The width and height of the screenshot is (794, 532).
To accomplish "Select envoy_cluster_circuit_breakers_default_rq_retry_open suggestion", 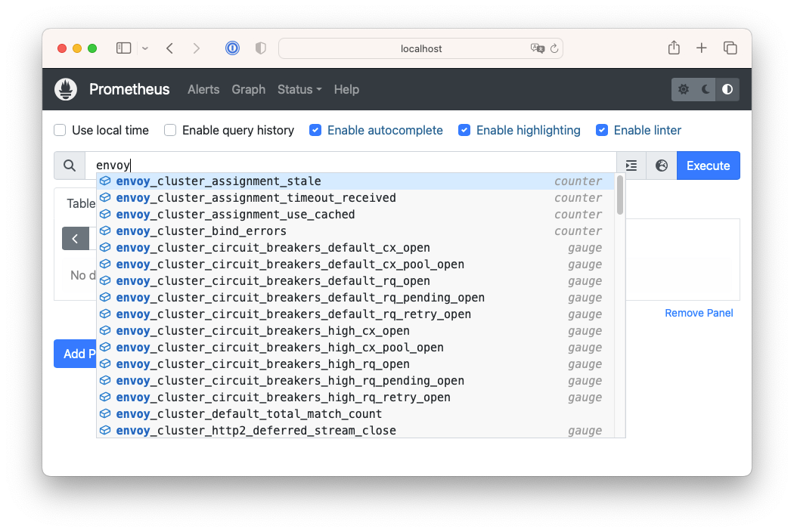I will 355,314.
